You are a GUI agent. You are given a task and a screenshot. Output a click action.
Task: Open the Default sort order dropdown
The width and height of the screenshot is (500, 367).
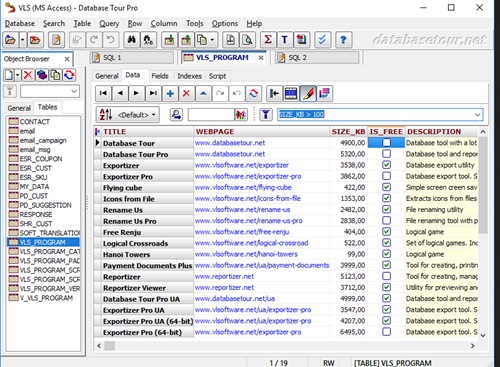pyautogui.click(x=128, y=115)
